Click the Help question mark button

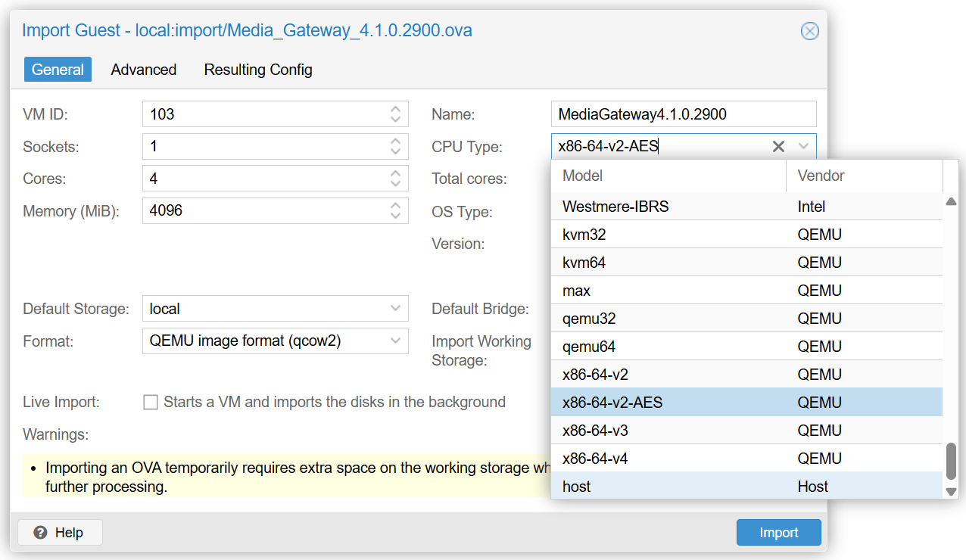60,533
